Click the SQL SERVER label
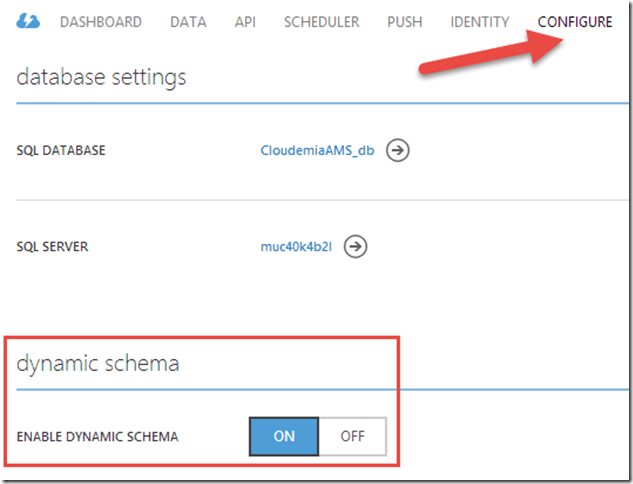This screenshot has height=484, width=633. tap(52, 246)
